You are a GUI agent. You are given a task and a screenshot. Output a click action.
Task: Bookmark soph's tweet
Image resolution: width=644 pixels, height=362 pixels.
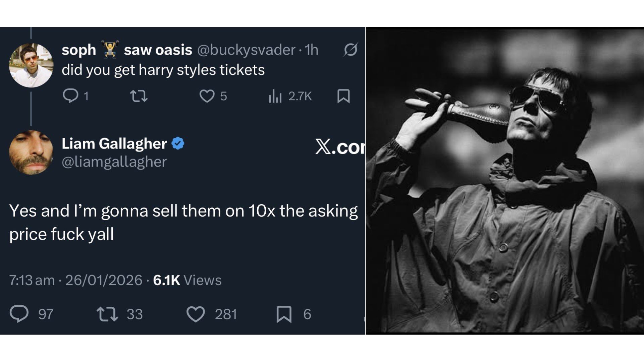pos(344,97)
